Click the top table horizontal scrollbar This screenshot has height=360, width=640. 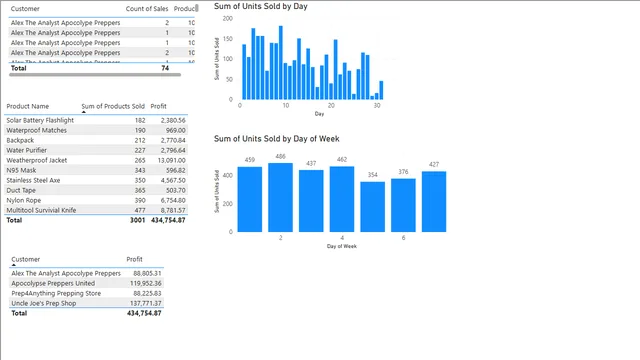tap(95, 75)
